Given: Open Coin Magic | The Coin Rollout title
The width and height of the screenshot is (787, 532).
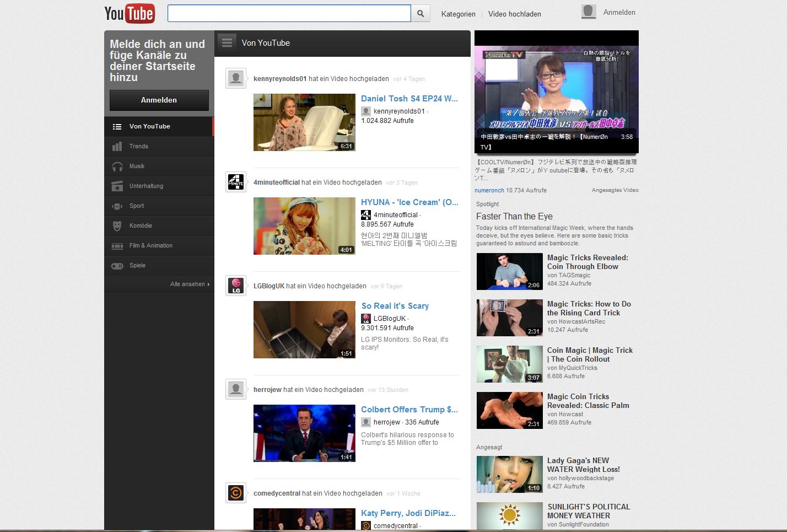Looking at the screenshot, I should [590, 354].
